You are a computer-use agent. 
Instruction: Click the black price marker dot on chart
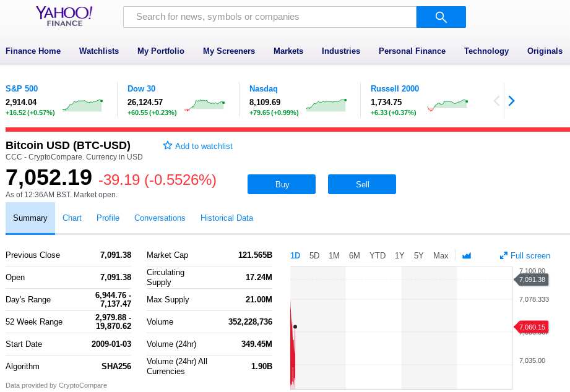[295, 327]
